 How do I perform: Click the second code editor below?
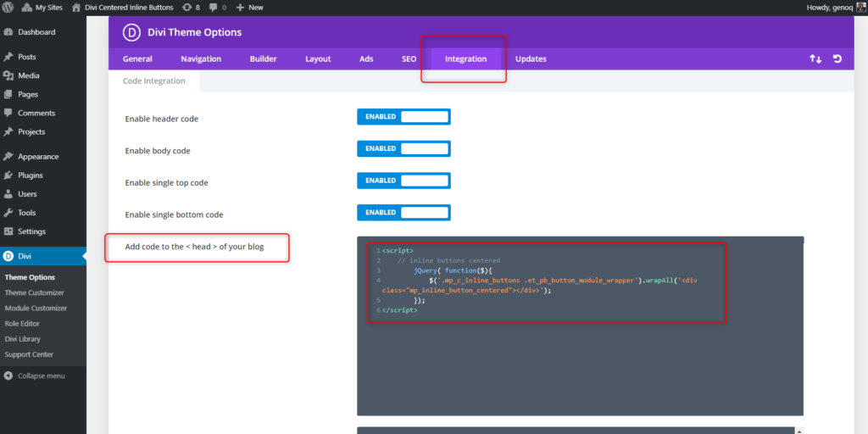(576, 430)
